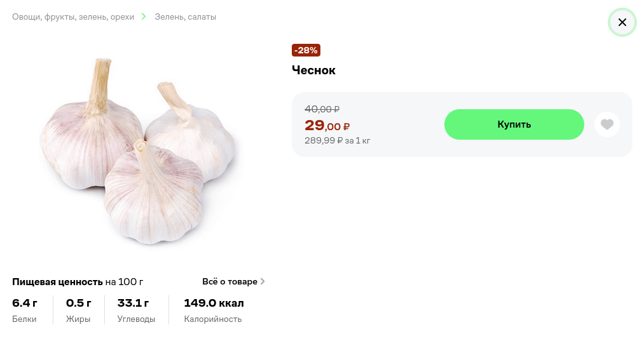Click the chevron next to Всё о товаре
This screenshot has height=341, width=644.
click(263, 281)
